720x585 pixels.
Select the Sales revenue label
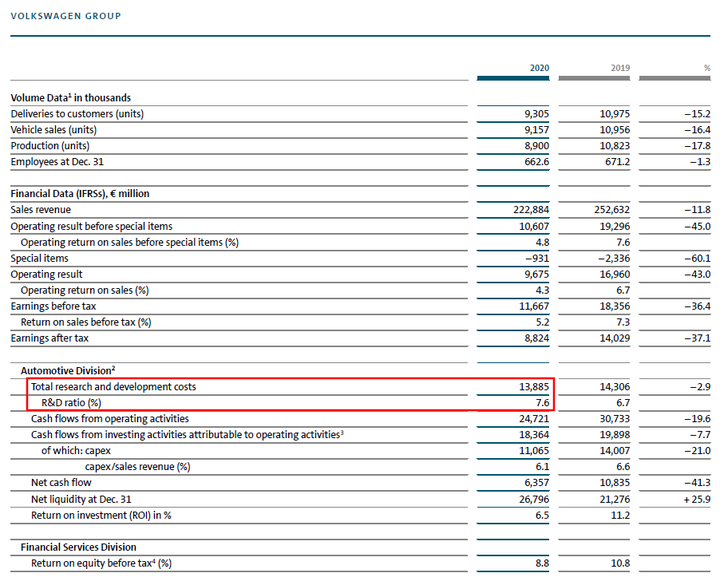pyautogui.click(x=41, y=210)
